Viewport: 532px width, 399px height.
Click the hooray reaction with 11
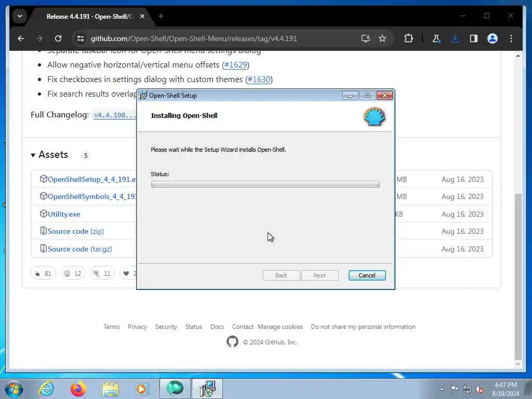pos(102,273)
